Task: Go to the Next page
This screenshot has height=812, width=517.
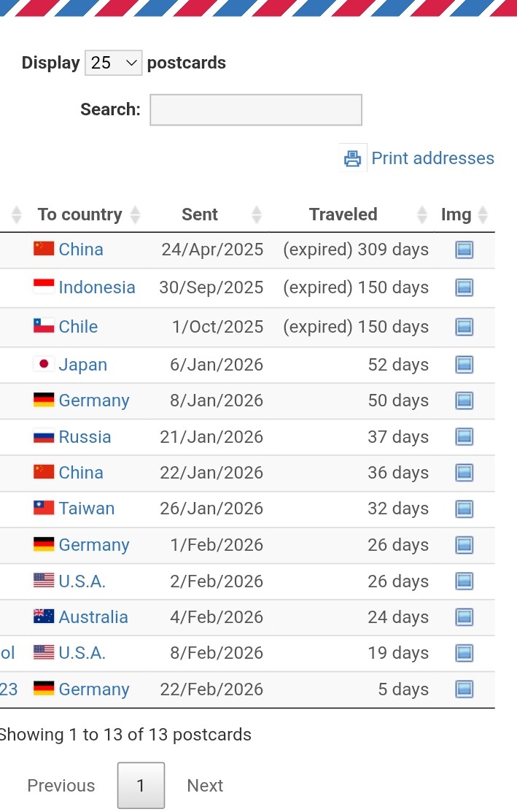Action: point(205,786)
